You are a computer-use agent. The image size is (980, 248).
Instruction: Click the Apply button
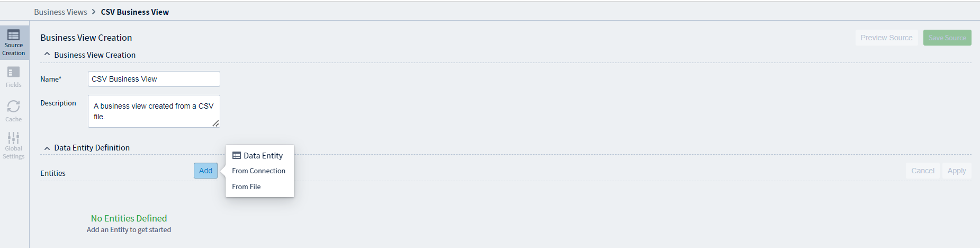[x=957, y=171]
